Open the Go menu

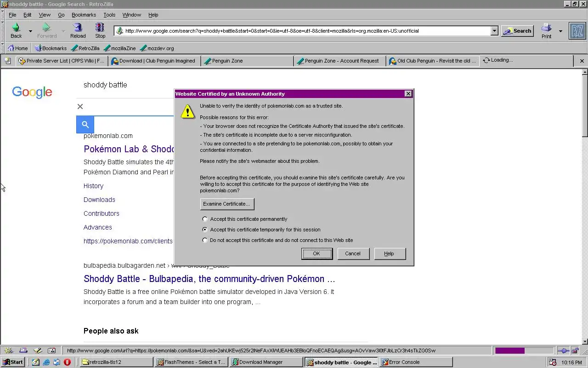[x=61, y=15]
